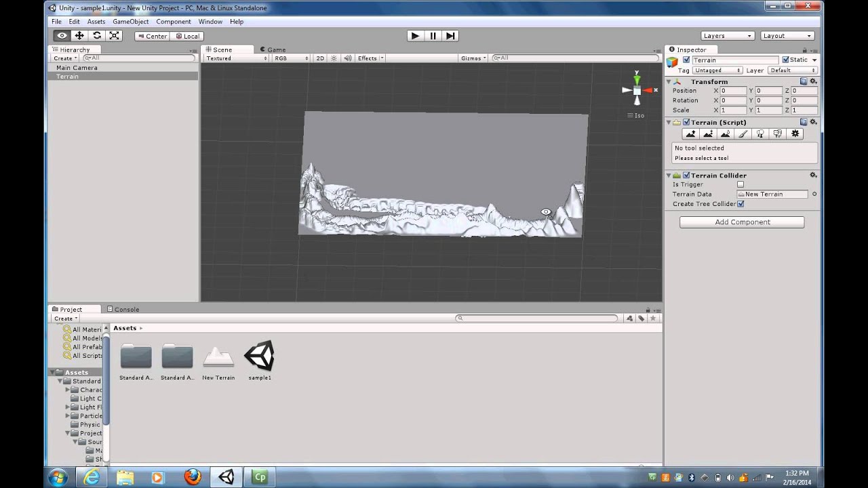This screenshot has width=868, height=488.
Task: Select the Scale tool
Action: click(115, 36)
